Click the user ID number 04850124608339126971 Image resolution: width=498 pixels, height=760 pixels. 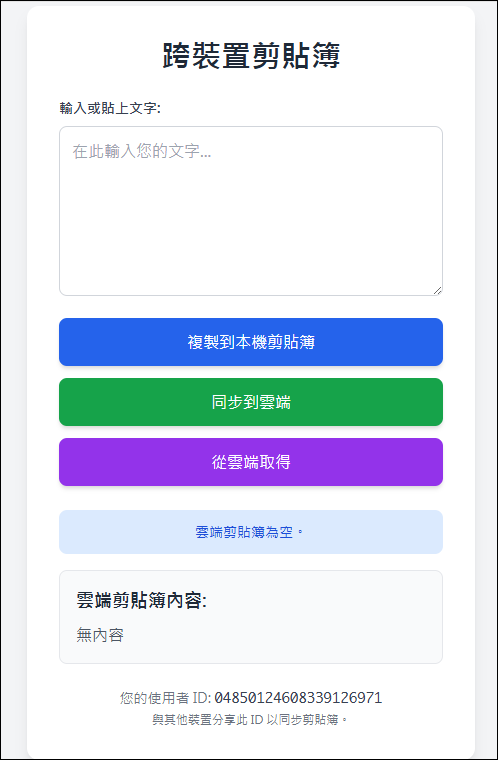pos(298,698)
